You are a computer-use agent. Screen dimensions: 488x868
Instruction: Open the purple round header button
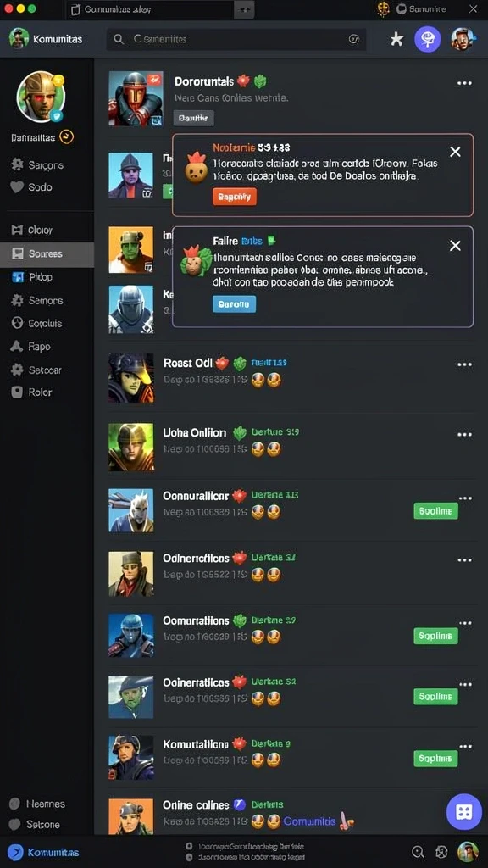(428, 39)
